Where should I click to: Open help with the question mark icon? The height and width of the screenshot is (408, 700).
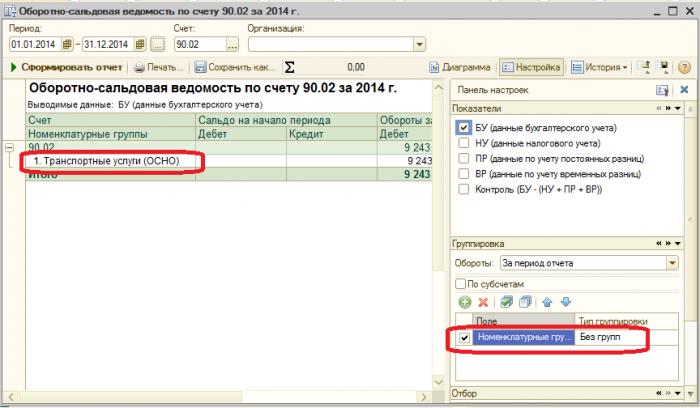pos(684,67)
